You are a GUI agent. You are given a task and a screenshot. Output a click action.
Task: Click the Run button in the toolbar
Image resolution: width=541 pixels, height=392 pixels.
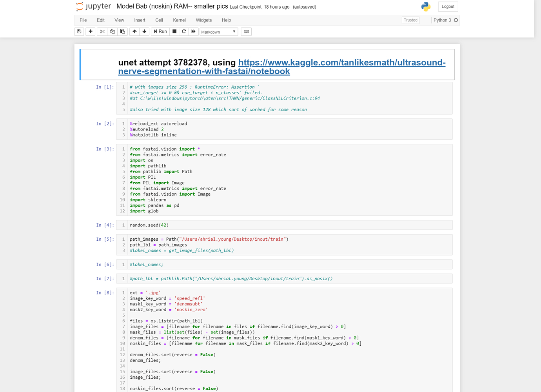click(x=160, y=31)
